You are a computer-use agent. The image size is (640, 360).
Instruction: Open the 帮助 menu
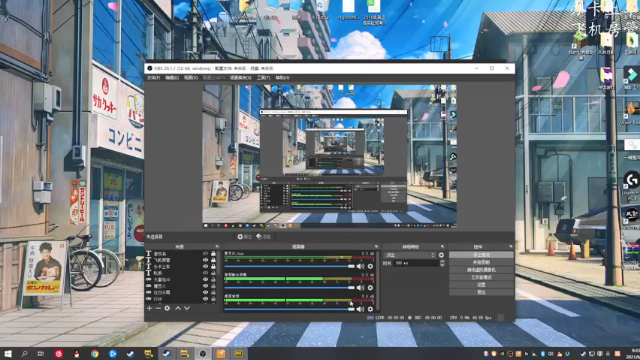(x=282, y=78)
